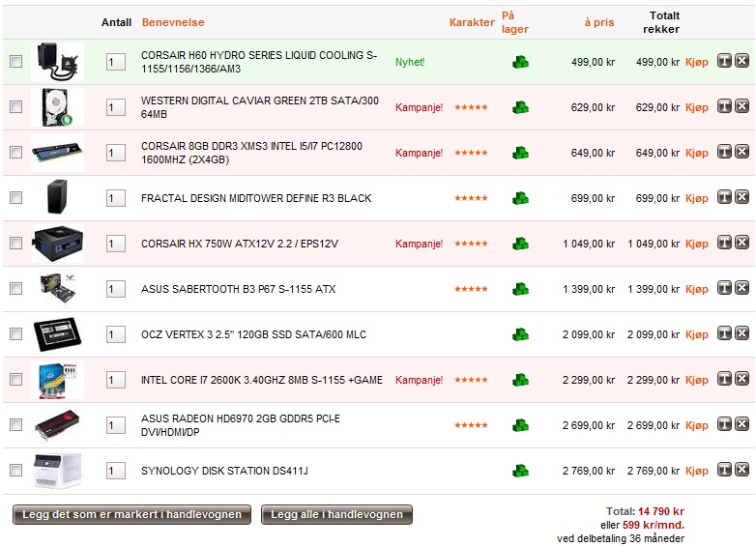Click Kjøp for Intel Core i7 2600K

(697, 380)
